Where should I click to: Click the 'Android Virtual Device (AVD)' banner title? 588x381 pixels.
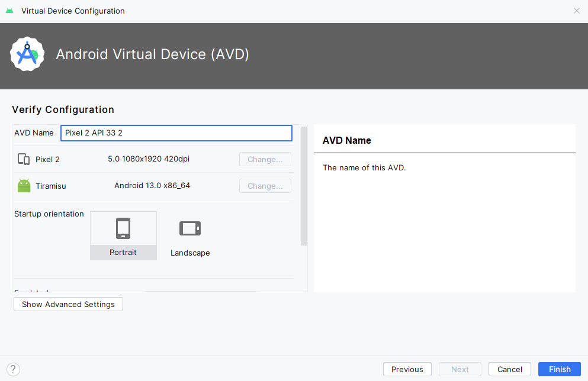[152, 54]
